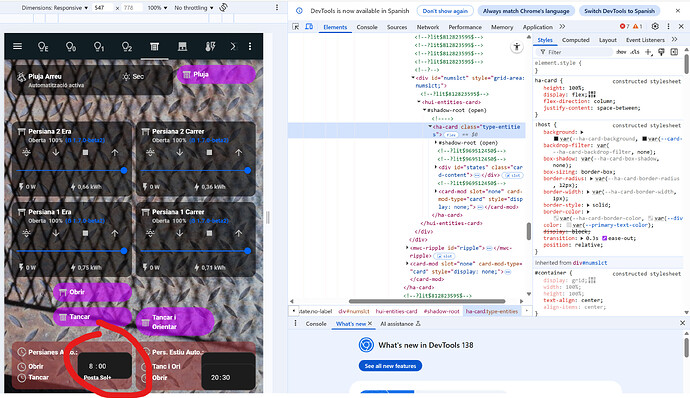Toggle the device toolbar icon in DevTools
Screen dimensions: 690x398
click(x=309, y=27)
